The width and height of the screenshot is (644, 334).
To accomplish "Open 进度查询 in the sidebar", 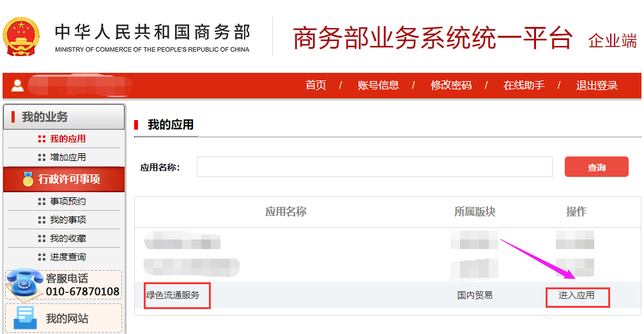I will click(68, 257).
